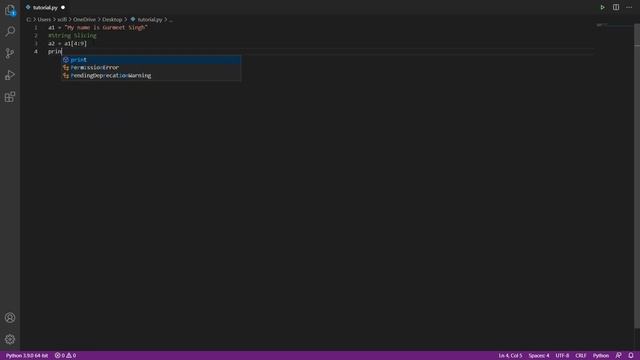Select Python 3.9.0 64-bit interpreter
The width and height of the screenshot is (640, 360).
coord(27,356)
